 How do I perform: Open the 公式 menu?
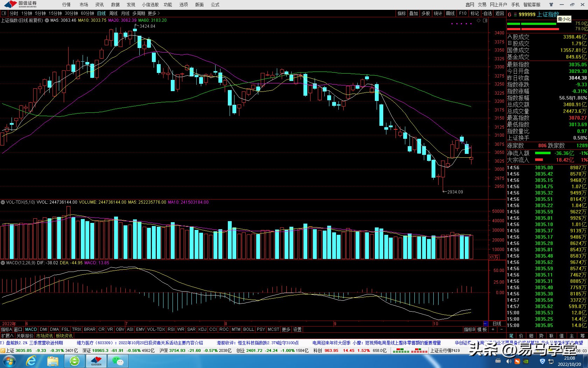215,5
